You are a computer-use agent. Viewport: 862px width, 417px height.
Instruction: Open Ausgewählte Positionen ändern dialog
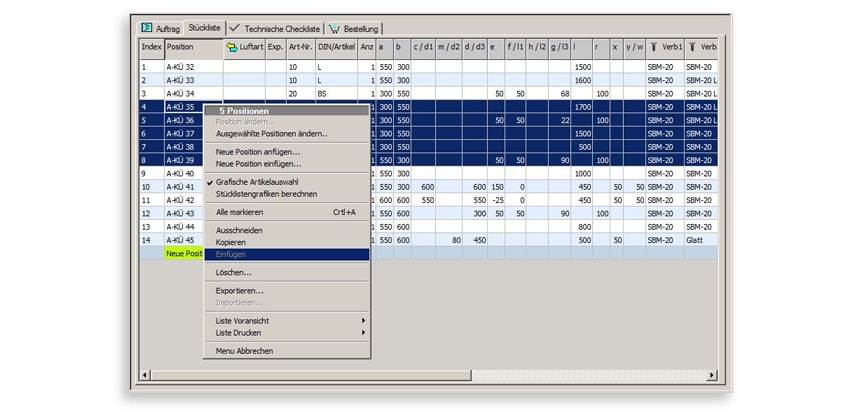tap(271, 133)
